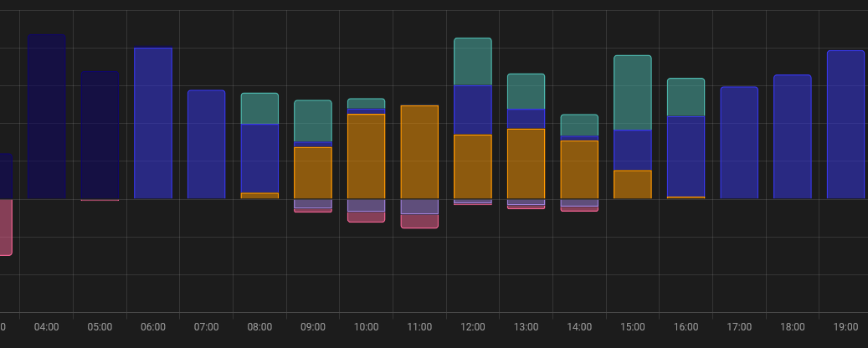Screen dimensions: 868x348
Task: Select the blue segment of the 08:00 bar
Action: click(259, 158)
